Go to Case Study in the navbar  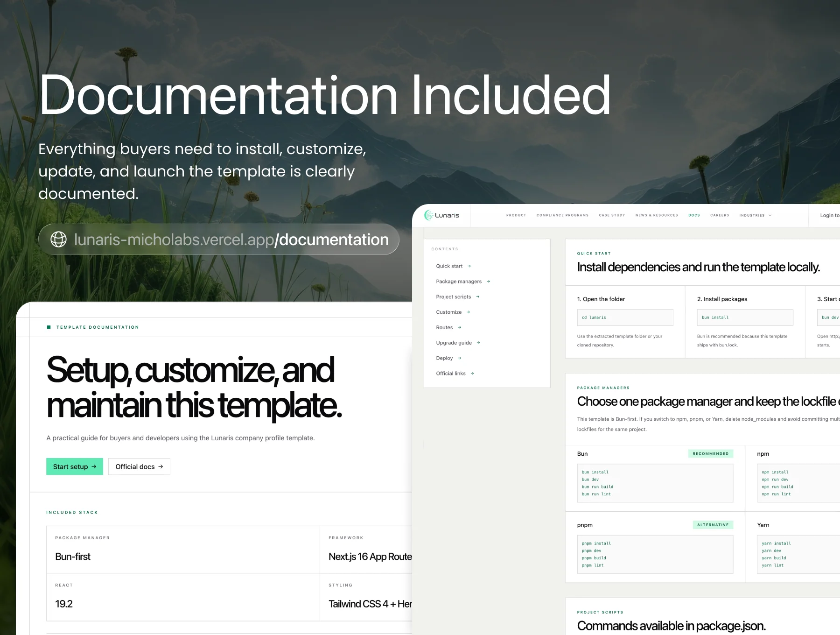click(x=612, y=215)
